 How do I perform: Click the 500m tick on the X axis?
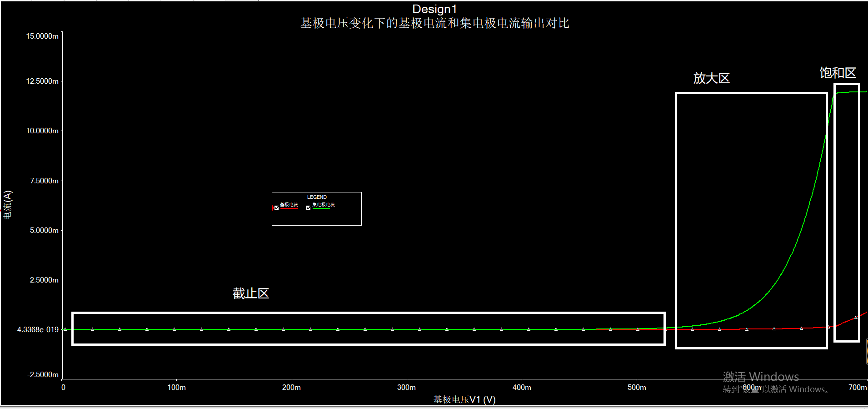[x=636, y=388]
